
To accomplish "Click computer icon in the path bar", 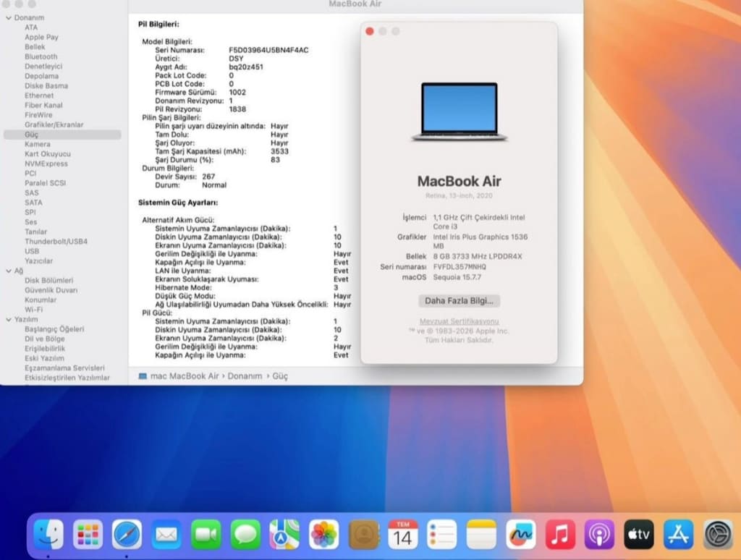I will [143, 376].
